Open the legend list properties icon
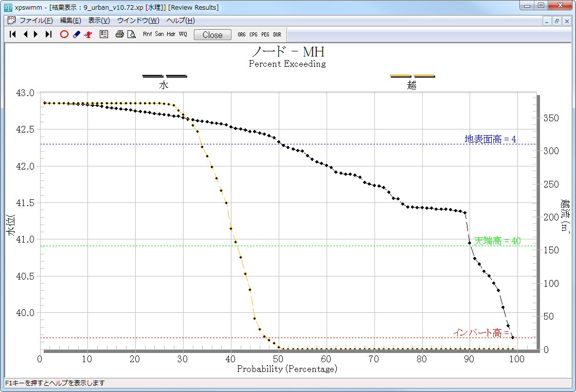The image size is (576, 392). coord(103,34)
